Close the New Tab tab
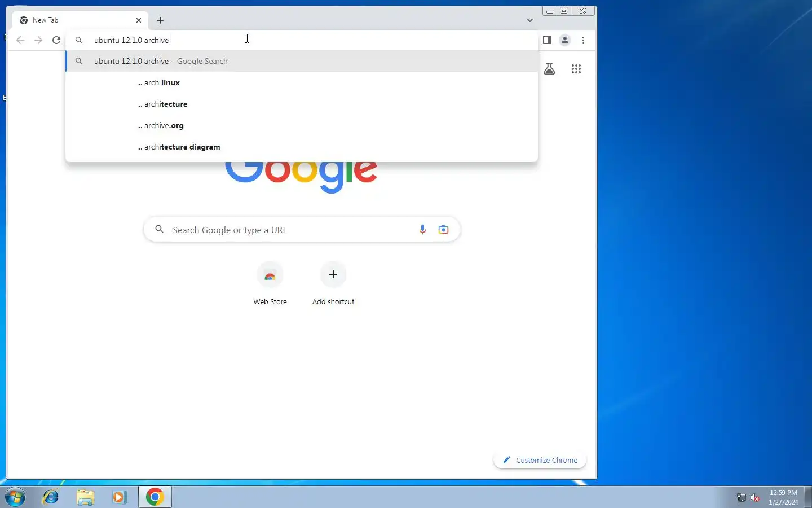This screenshot has height=508, width=812. [139, 20]
